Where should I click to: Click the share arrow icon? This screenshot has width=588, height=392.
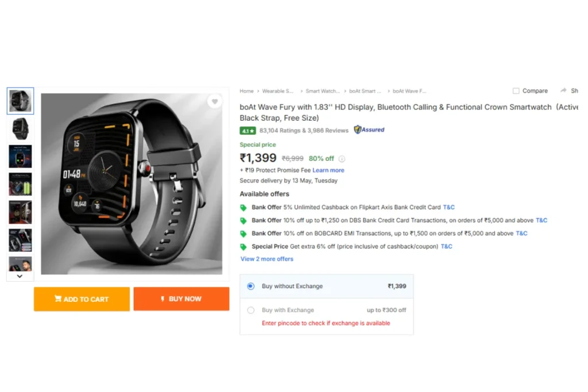click(563, 90)
